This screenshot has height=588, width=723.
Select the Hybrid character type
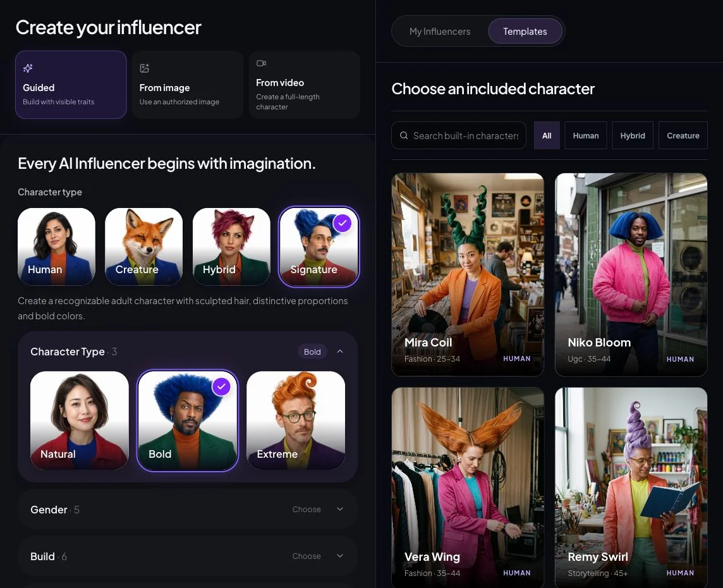(231, 247)
